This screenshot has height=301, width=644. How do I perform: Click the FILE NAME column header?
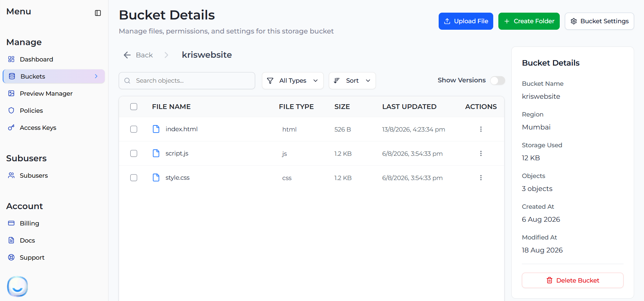[171, 107]
